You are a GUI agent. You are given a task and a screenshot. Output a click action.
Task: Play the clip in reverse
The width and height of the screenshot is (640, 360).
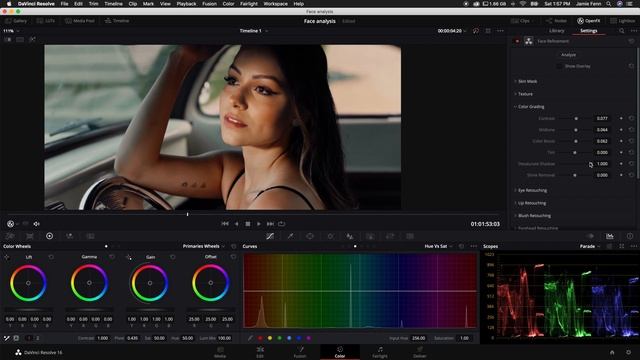click(236, 224)
